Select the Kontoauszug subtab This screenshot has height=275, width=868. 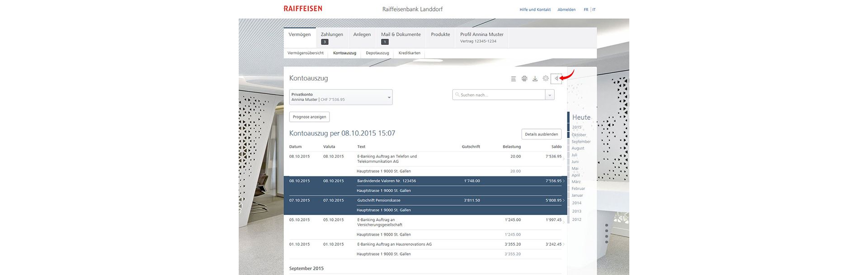(x=344, y=53)
